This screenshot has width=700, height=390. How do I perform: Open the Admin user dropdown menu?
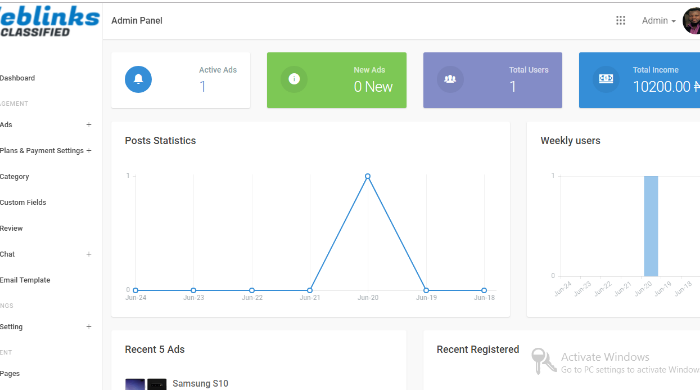point(658,21)
